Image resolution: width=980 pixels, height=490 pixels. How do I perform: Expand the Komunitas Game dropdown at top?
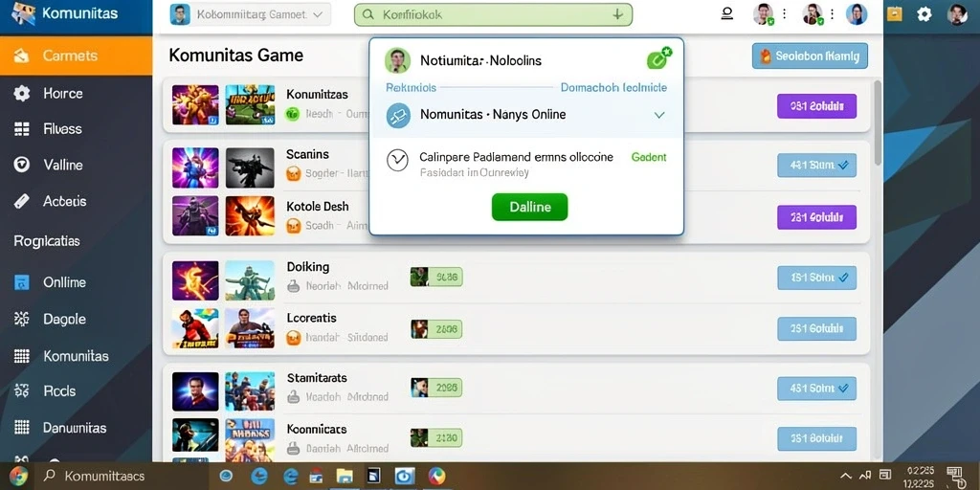pyautogui.click(x=251, y=14)
